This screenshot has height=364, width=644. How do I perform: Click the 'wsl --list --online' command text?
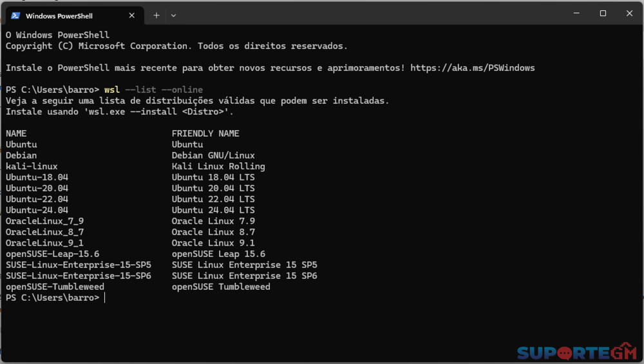tap(153, 90)
